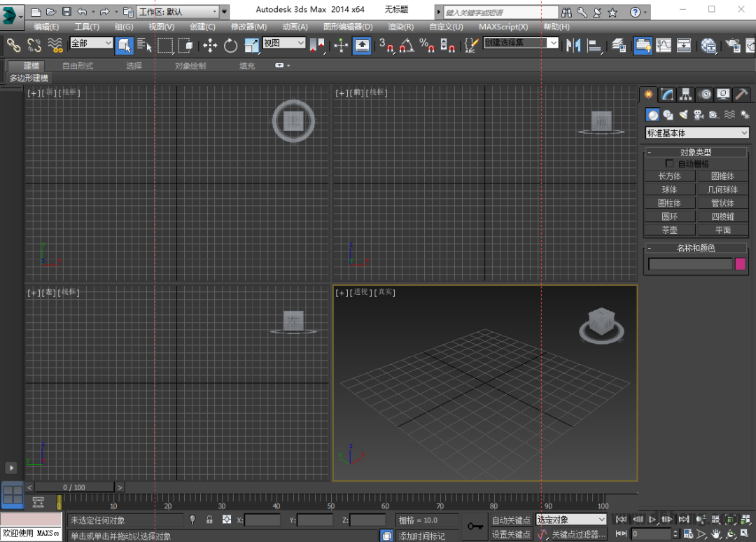Open the selection filter dropdown showing 全部
756x542 pixels.
point(91,43)
